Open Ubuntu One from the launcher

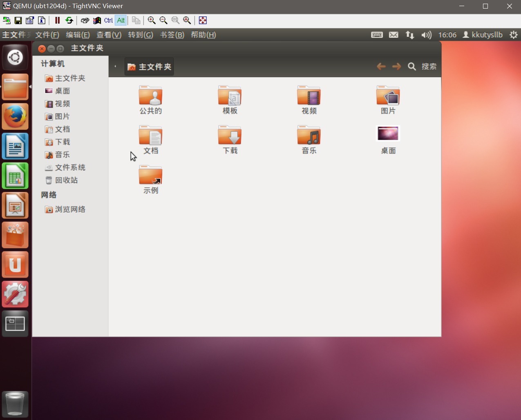tap(15, 264)
